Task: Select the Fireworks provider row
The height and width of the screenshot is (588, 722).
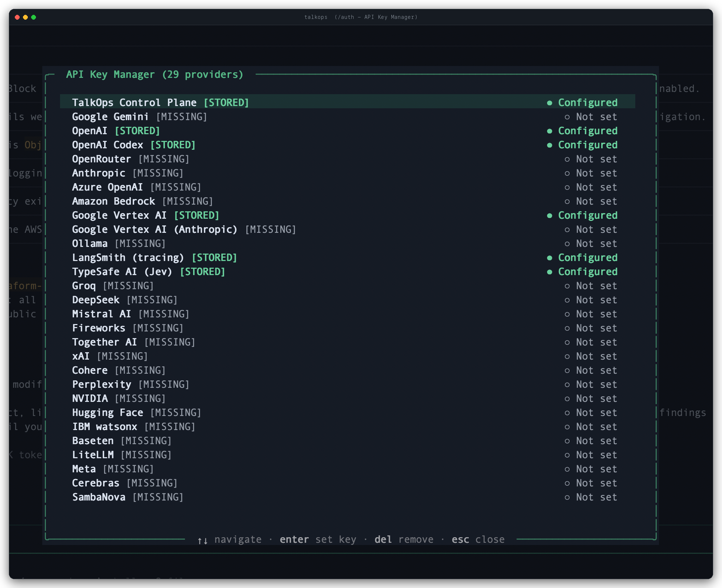Action: click(x=347, y=328)
